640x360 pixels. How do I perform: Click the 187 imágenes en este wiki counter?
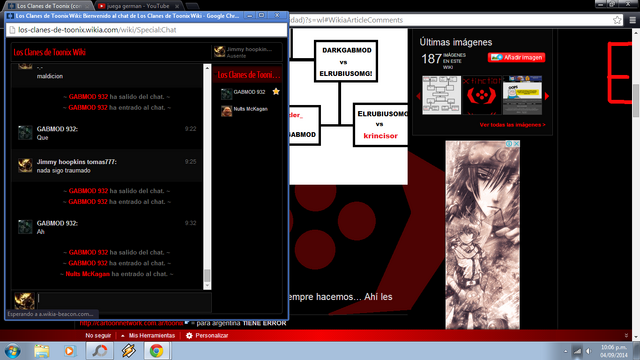(x=443, y=60)
